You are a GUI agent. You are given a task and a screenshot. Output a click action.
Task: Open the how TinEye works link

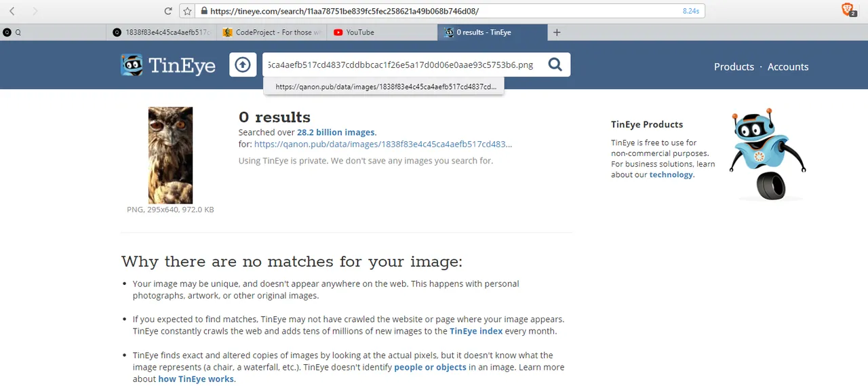coord(196,379)
